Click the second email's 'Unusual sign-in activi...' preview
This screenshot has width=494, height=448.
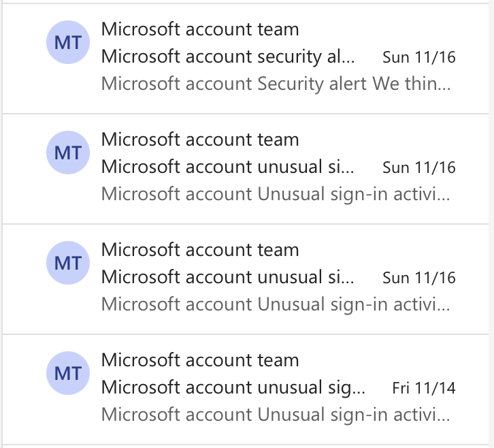[x=276, y=194]
